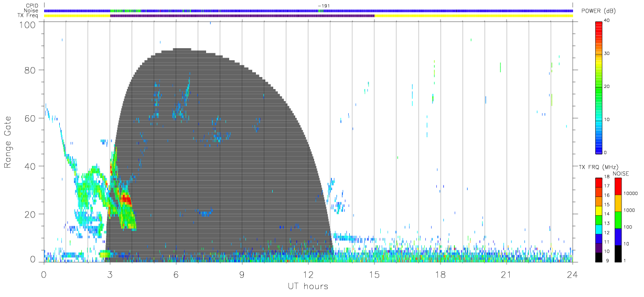This screenshot has width=644, height=297.
Task: Click the 10000 label on NOISE legend
Action: point(630,194)
